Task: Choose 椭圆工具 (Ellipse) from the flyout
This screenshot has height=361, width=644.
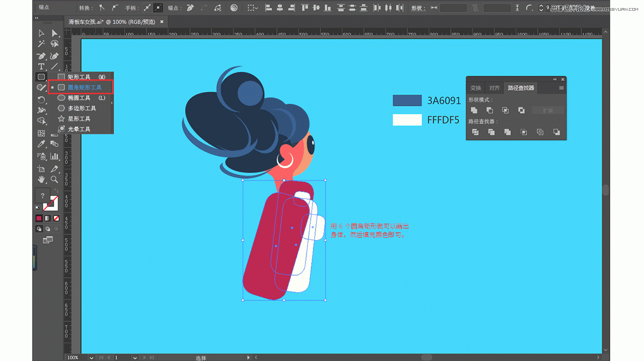Action: pyautogui.click(x=79, y=98)
